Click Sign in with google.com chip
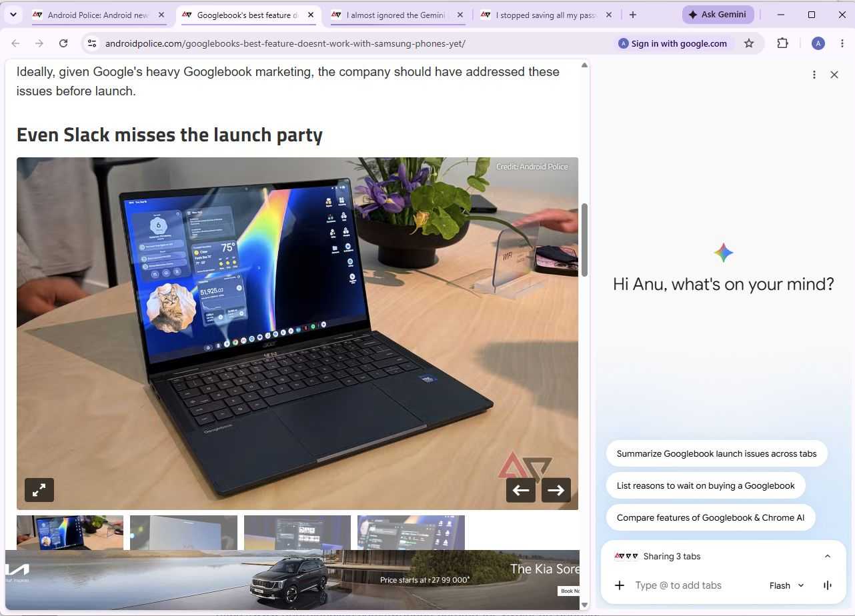Viewport: 855px width, 616px height. (x=673, y=43)
